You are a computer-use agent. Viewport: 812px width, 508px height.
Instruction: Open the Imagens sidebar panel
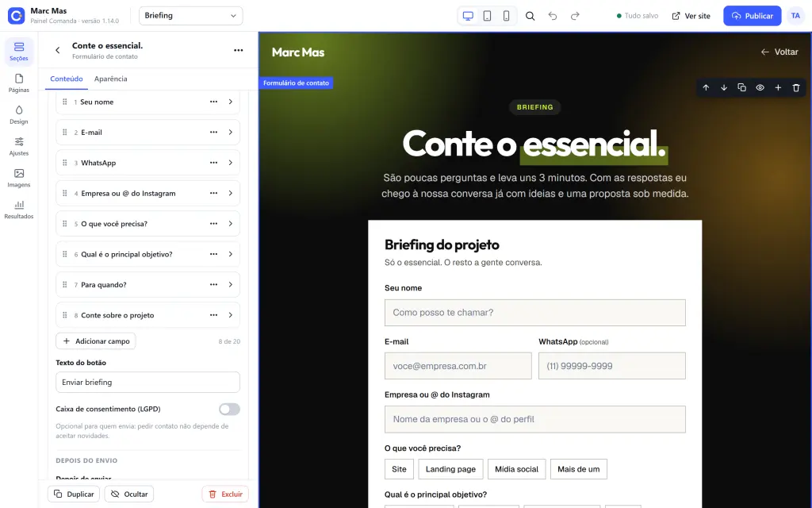point(19,179)
